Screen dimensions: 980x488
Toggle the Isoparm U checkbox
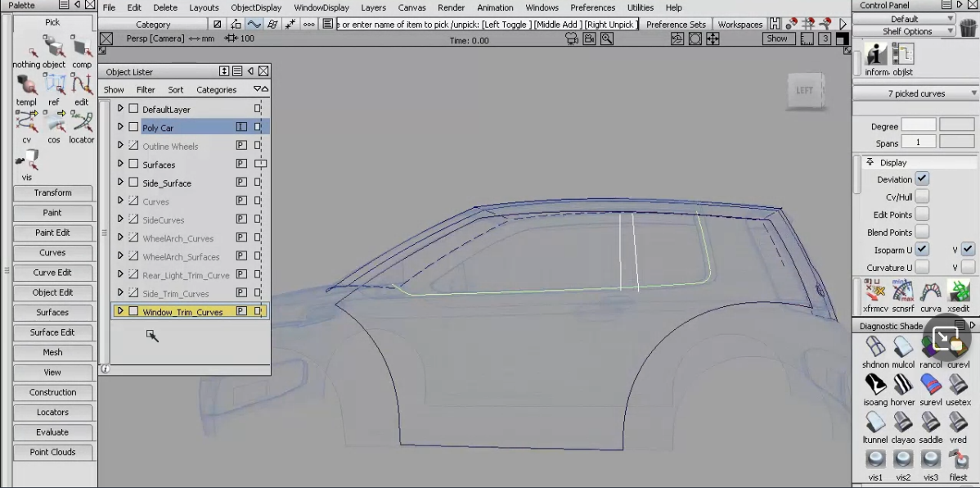922,249
